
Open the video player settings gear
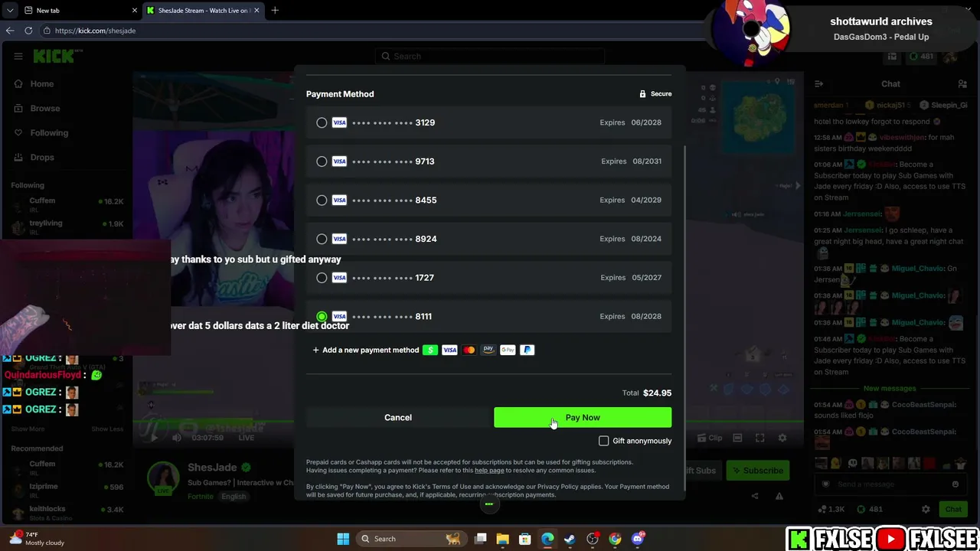point(782,438)
